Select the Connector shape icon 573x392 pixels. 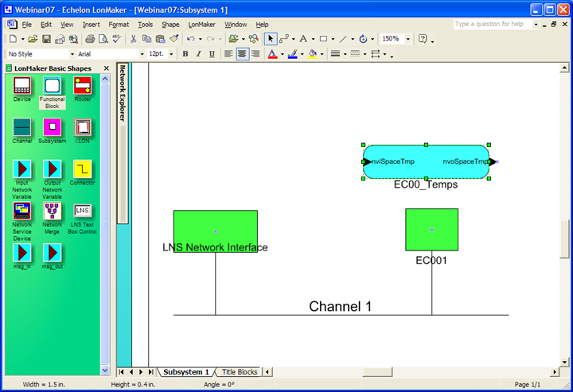click(x=83, y=169)
